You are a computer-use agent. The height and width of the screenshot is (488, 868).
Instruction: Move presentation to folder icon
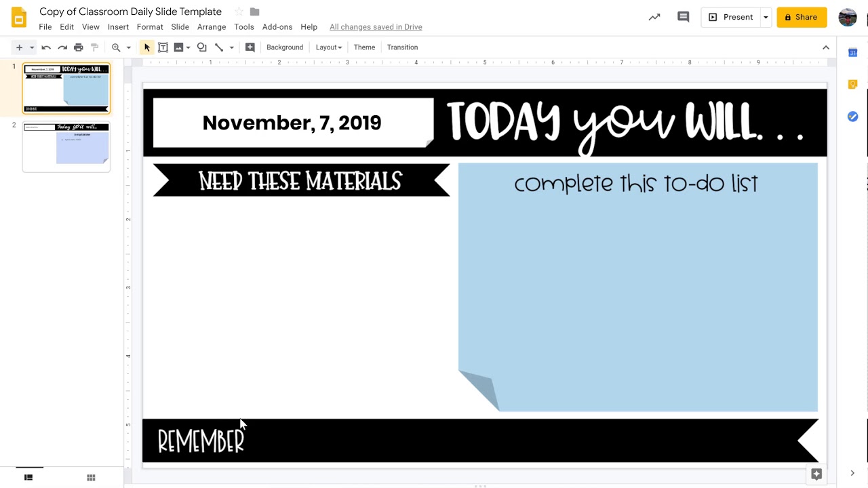(255, 12)
